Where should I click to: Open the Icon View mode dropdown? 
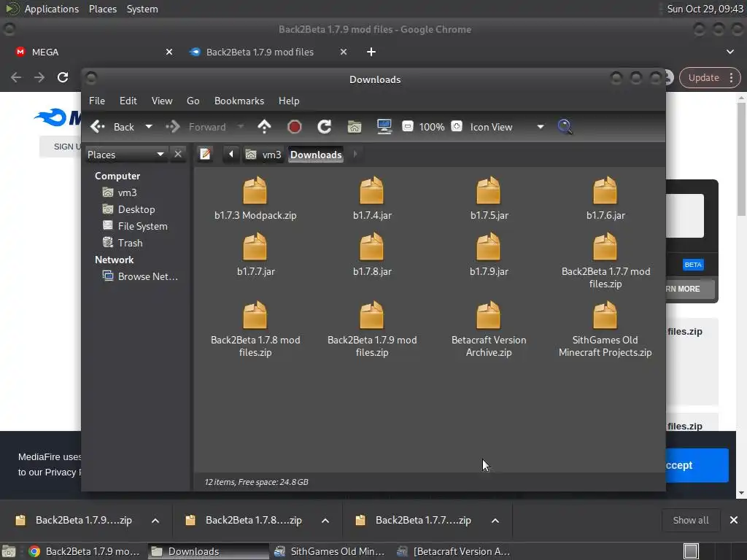540,127
